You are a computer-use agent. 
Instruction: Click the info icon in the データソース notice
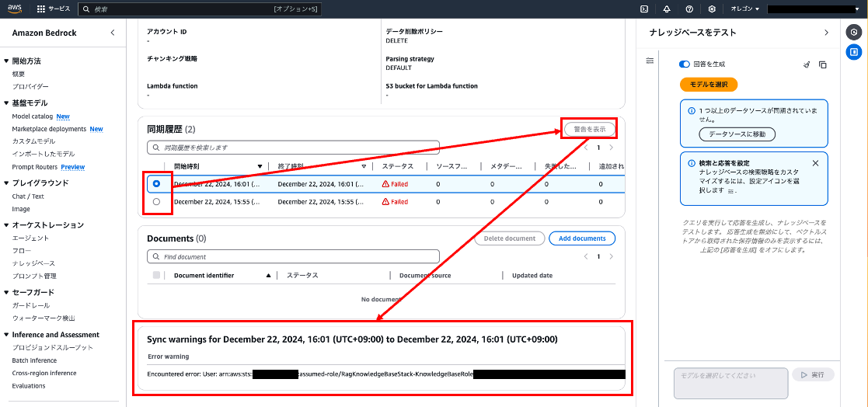pyautogui.click(x=691, y=110)
